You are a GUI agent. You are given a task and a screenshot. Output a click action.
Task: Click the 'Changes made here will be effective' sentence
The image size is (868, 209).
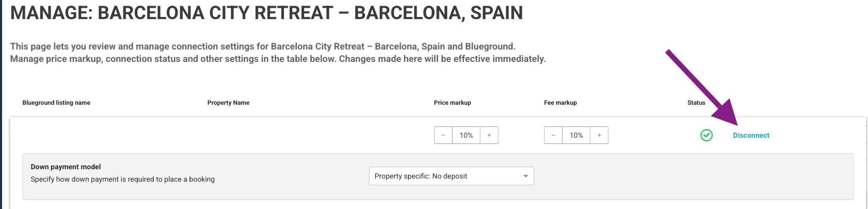coord(442,59)
